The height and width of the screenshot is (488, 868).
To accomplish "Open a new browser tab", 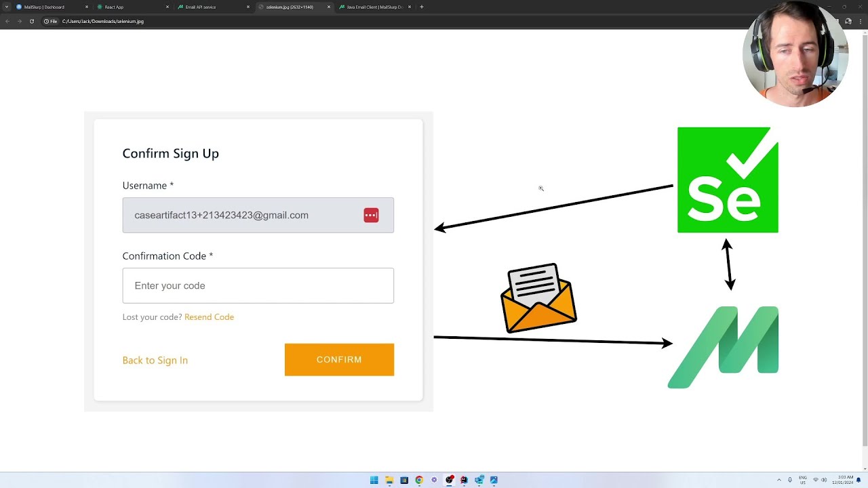I will pyautogui.click(x=422, y=7).
